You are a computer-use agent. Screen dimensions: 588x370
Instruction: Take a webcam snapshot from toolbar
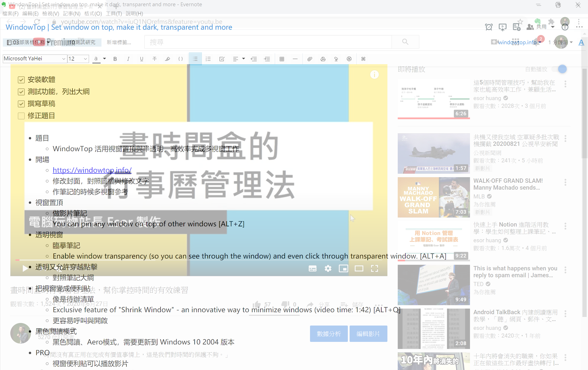point(349,59)
